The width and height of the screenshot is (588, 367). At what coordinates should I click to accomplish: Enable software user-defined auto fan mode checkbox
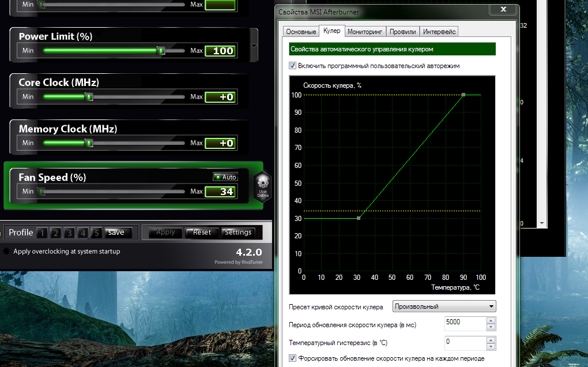tap(292, 66)
